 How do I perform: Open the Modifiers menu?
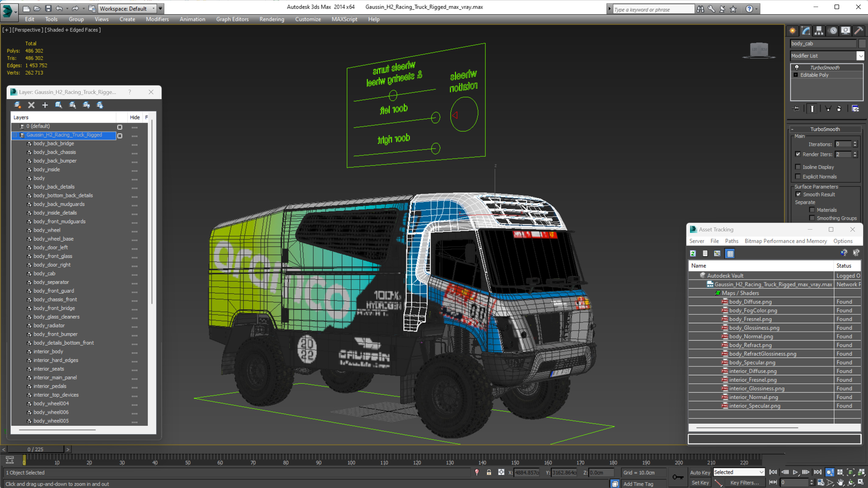click(157, 19)
